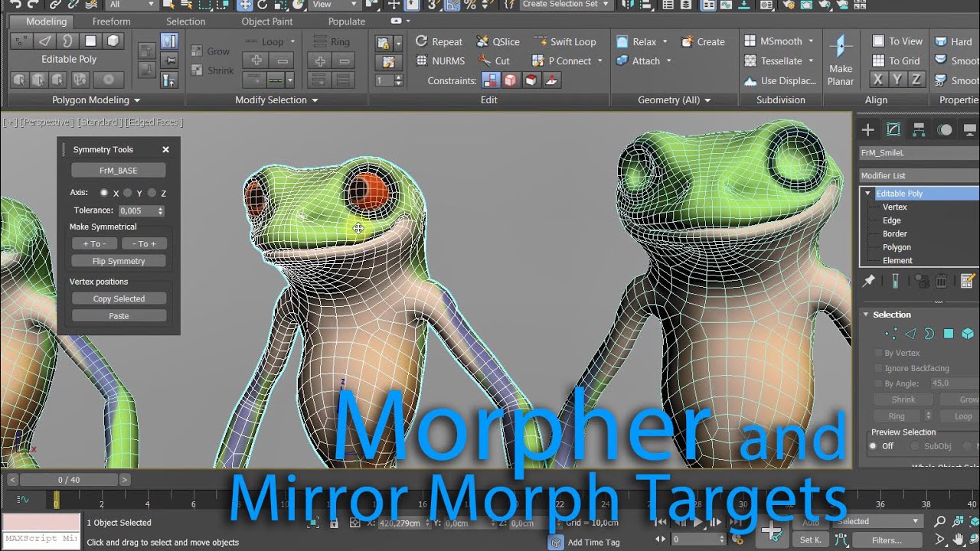Screen dimensions: 980x551
Task: Click the 0 / 40 time slider
Action: click(x=69, y=480)
